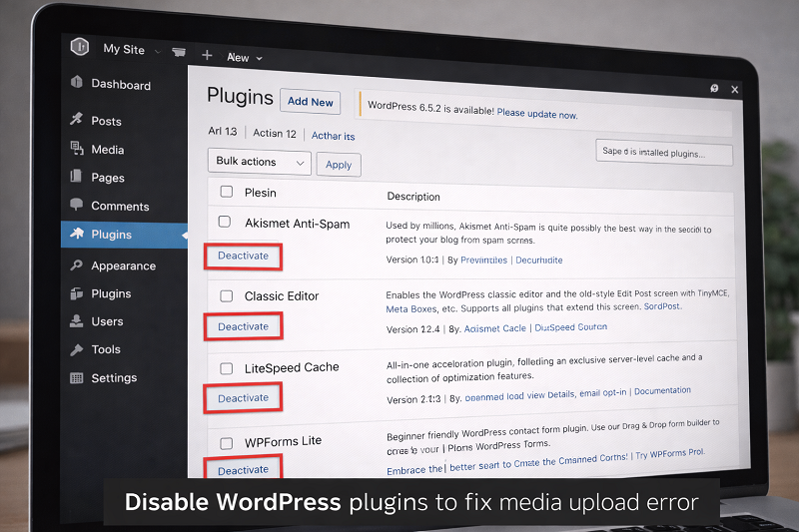Click the WordPress logo in admin bar
799x532 pixels.
pos(80,46)
